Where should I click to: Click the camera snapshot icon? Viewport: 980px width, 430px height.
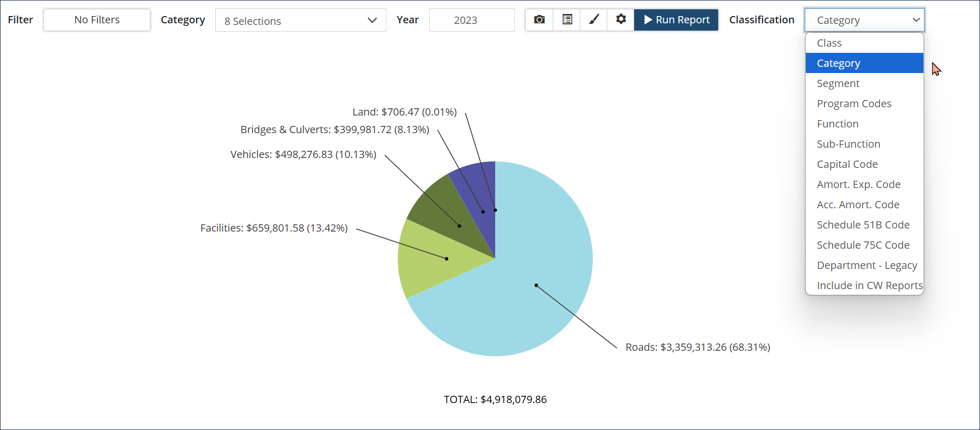tap(539, 20)
